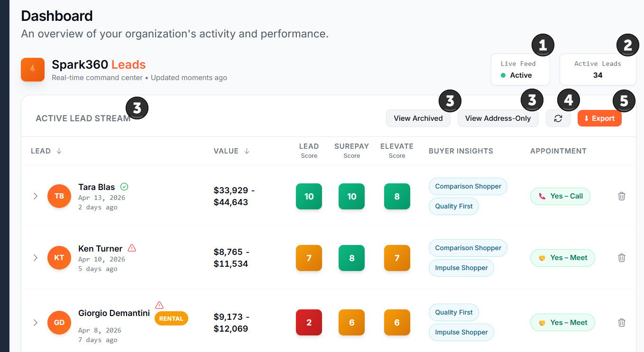
Task: Click the Live Feed Active status card
Action: pyautogui.click(x=520, y=69)
